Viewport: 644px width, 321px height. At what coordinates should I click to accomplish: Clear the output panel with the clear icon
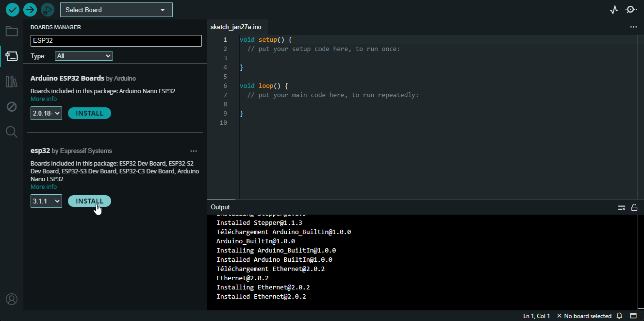pyautogui.click(x=621, y=207)
